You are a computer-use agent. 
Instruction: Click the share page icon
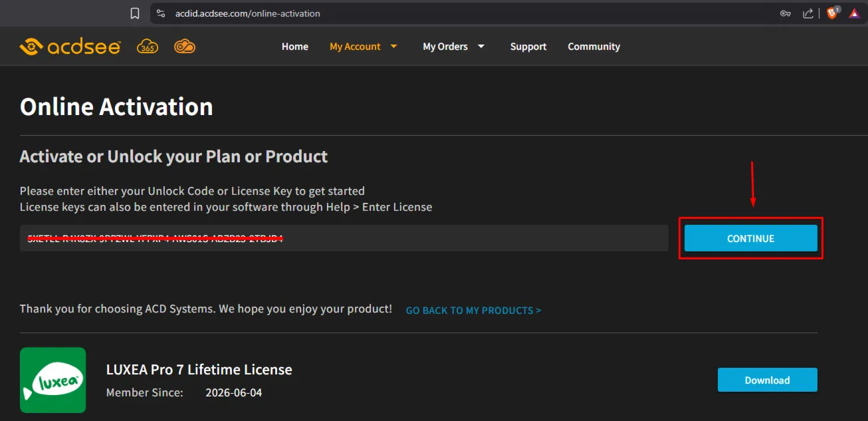coord(808,13)
